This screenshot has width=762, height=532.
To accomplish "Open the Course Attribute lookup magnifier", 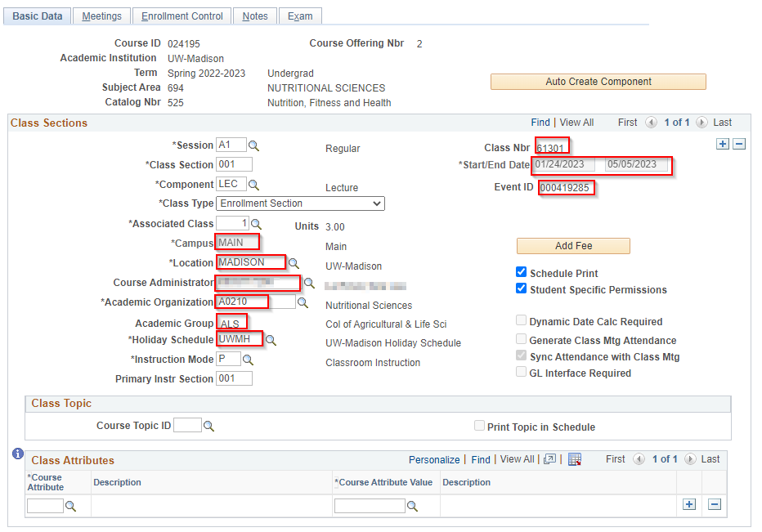I will point(70,506).
